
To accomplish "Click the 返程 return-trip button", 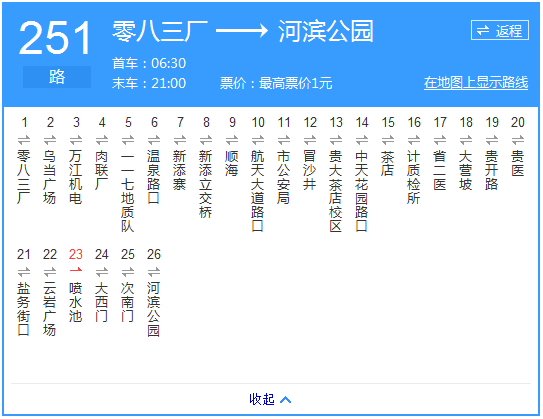I will pos(500,30).
